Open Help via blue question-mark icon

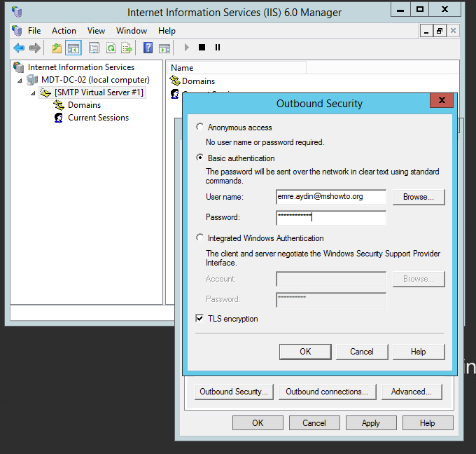coord(148,48)
